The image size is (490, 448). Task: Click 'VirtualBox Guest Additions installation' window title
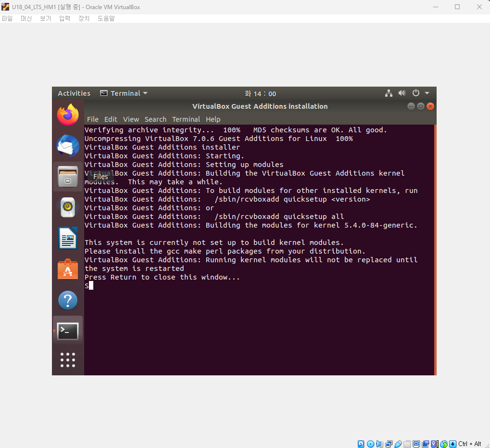pos(260,106)
